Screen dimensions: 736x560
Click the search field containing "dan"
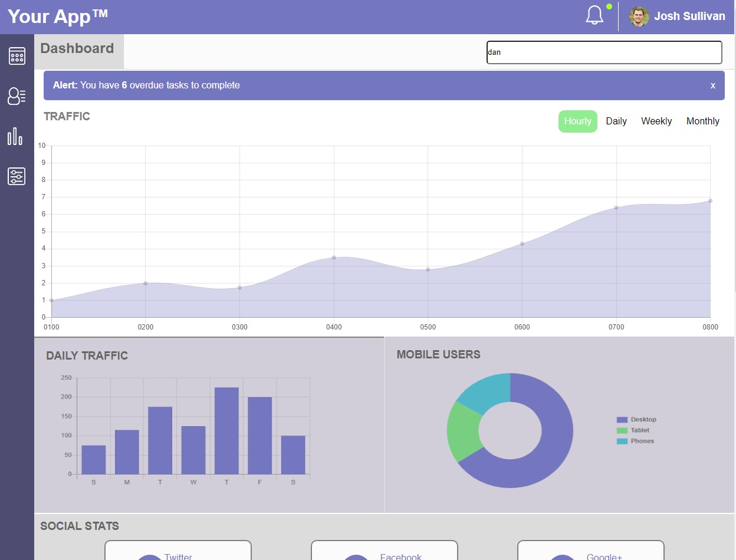coord(604,52)
